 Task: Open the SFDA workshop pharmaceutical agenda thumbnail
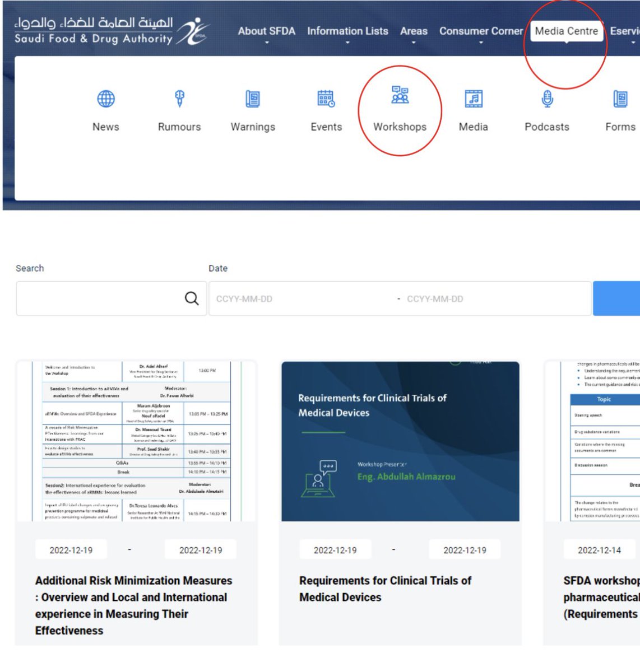593,441
